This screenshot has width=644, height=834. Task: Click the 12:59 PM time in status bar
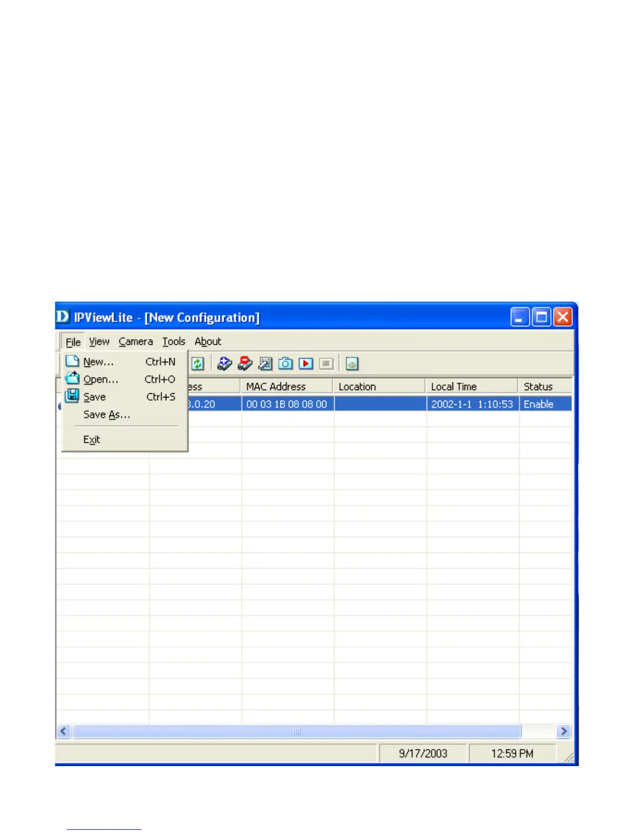[x=512, y=753]
